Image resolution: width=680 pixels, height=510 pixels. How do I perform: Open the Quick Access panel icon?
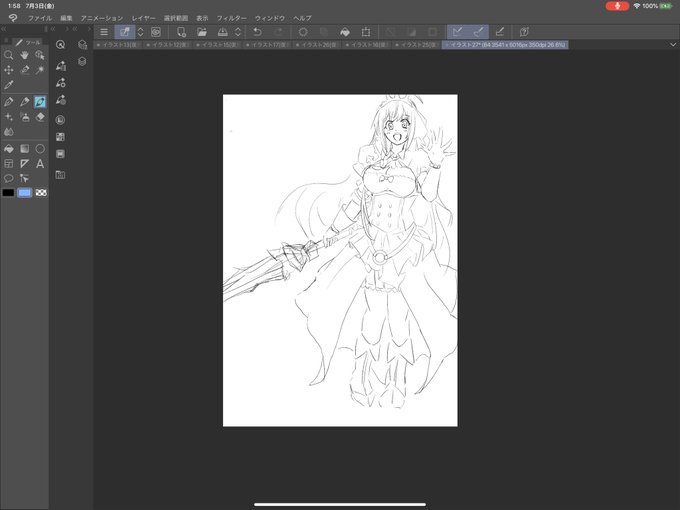pos(60,45)
